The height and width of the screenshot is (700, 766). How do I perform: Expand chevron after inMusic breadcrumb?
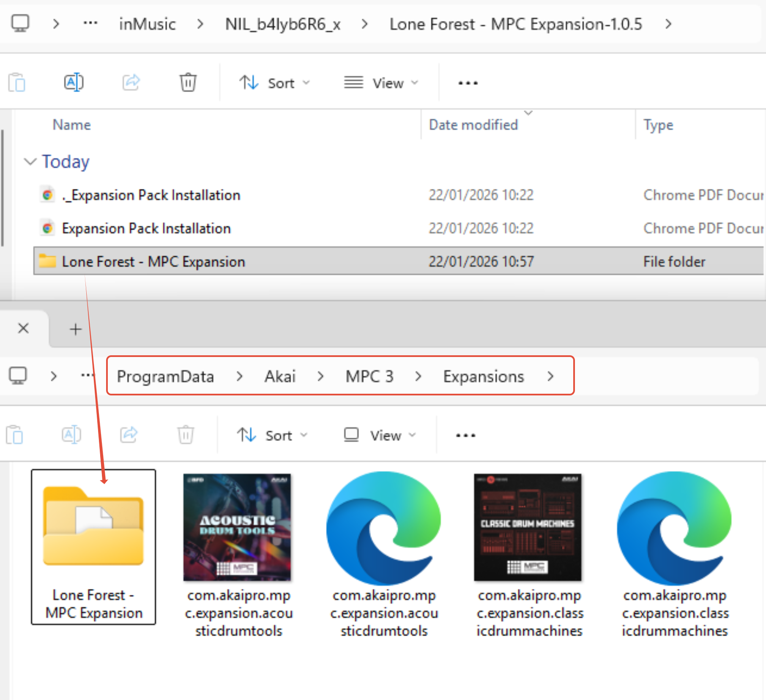click(200, 24)
